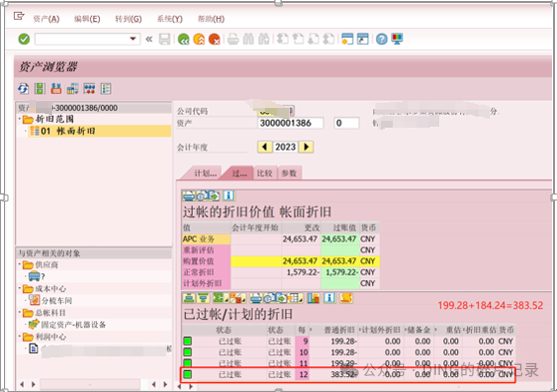Click the green Back icon
The width and height of the screenshot is (557, 392).
click(183, 39)
